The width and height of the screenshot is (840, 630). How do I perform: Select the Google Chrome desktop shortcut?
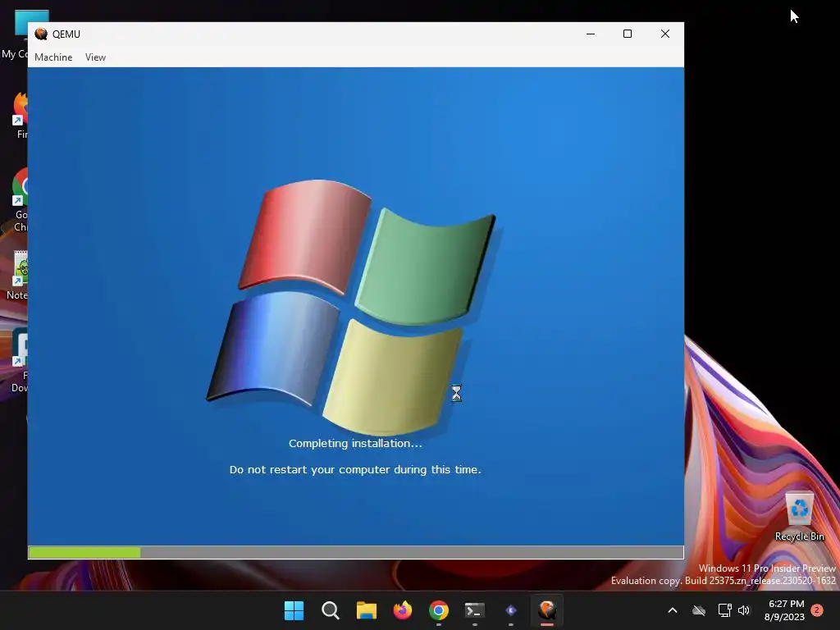[20, 200]
